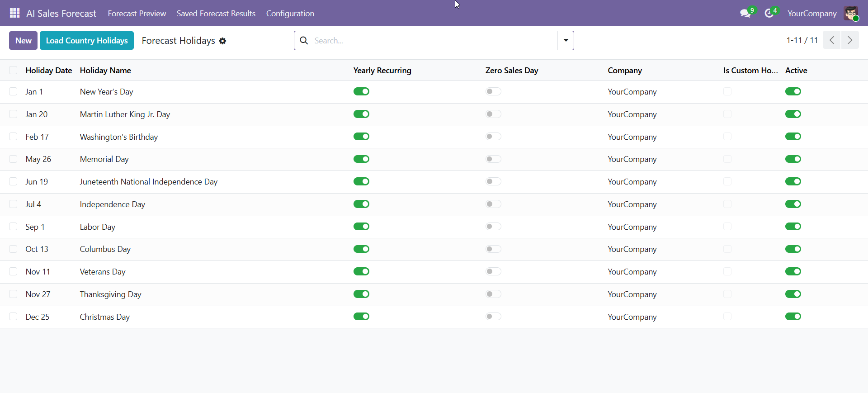Go to the previous page arrow

pos(831,40)
